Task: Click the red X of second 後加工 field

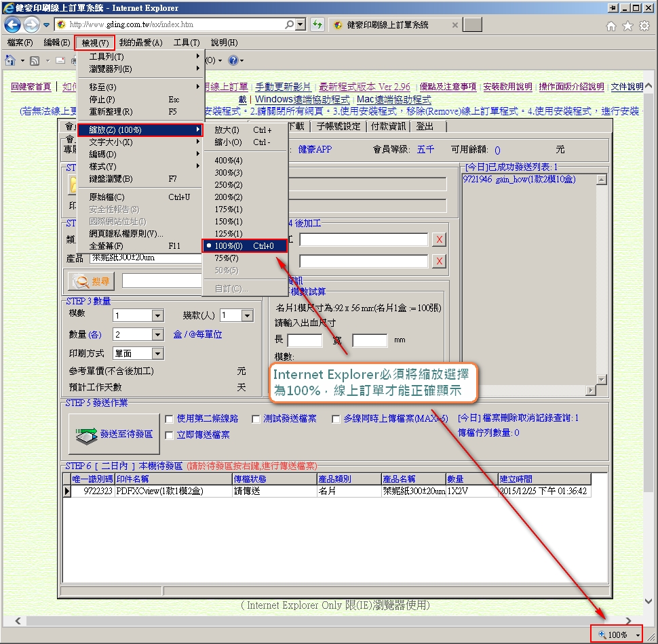Action: [439, 261]
